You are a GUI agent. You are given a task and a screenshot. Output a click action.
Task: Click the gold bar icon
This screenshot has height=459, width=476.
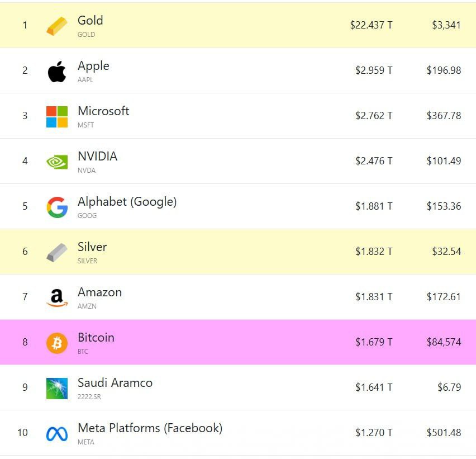click(56, 26)
